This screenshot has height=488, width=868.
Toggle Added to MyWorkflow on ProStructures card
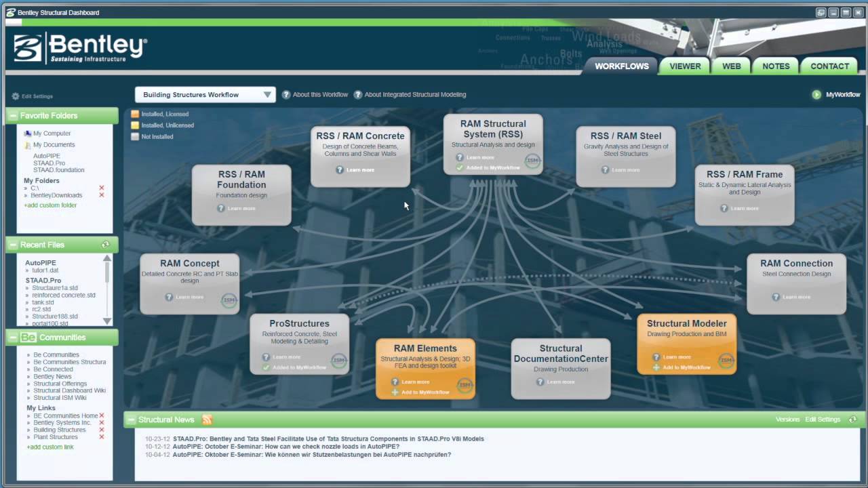(x=294, y=367)
